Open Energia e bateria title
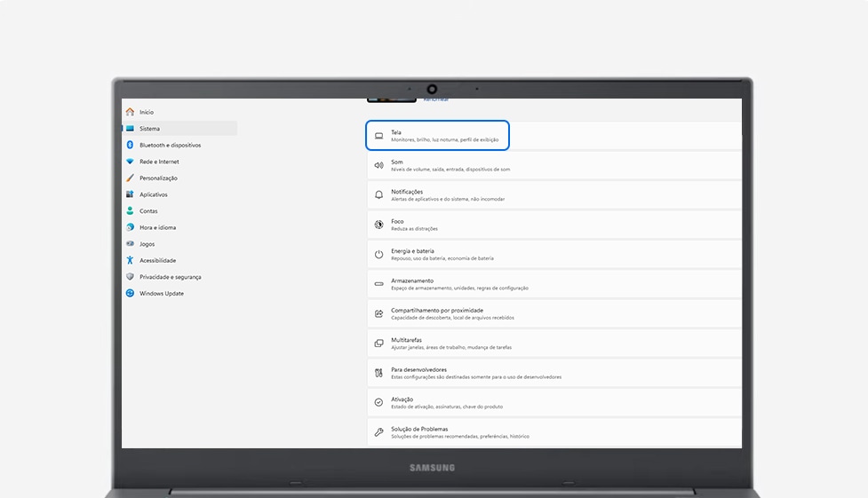 [x=412, y=251]
